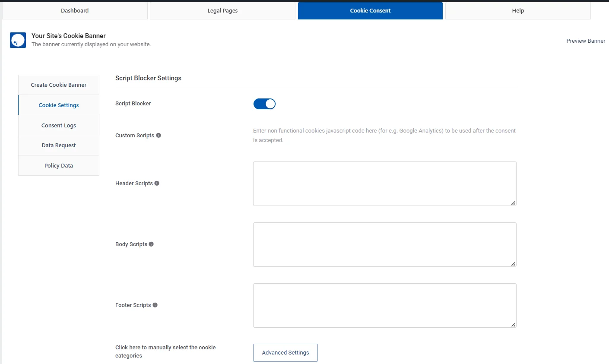Click the info icon beside Header Scripts

click(157, 183)
